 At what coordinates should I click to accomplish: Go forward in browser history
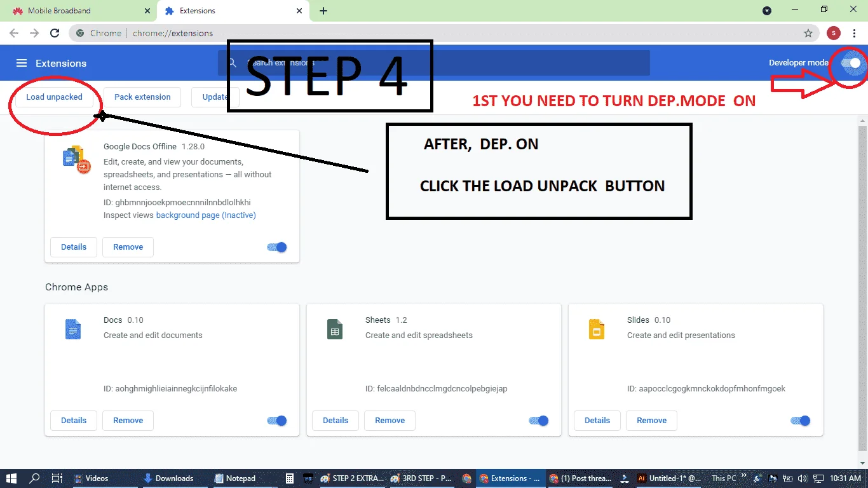tap(34, 33)
